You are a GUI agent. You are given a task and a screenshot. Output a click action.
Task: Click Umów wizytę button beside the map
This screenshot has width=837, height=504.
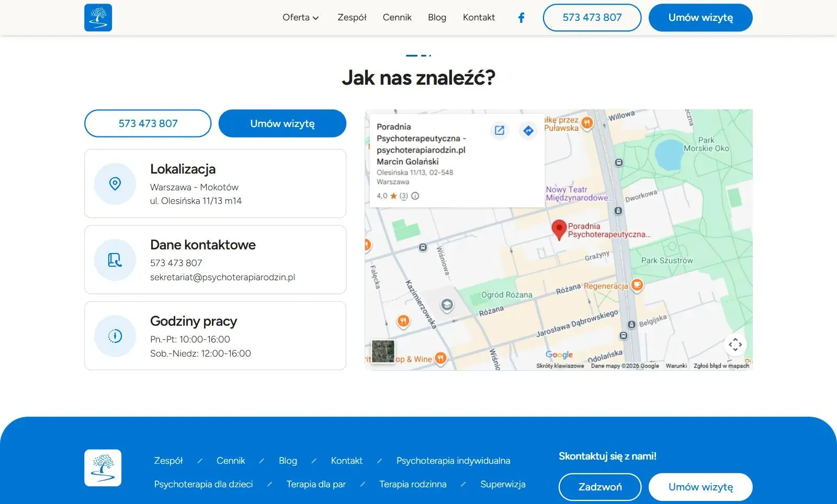(282, 123)
